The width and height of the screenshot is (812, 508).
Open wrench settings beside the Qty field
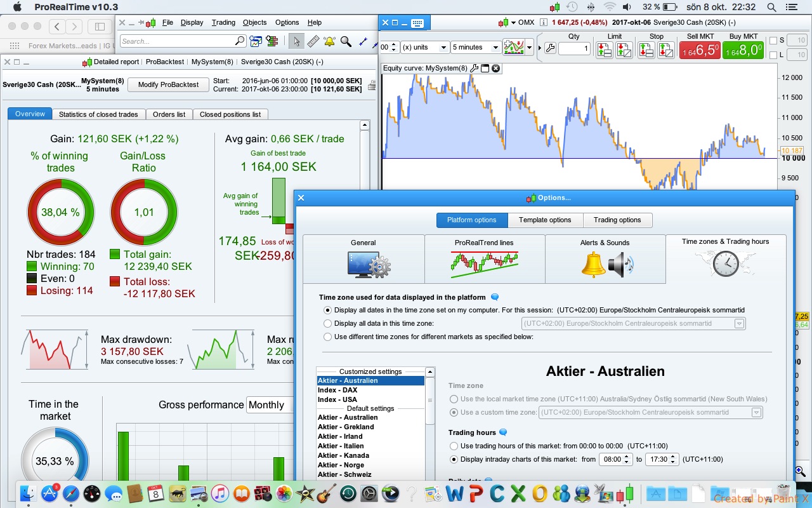[x=550, y=48]
